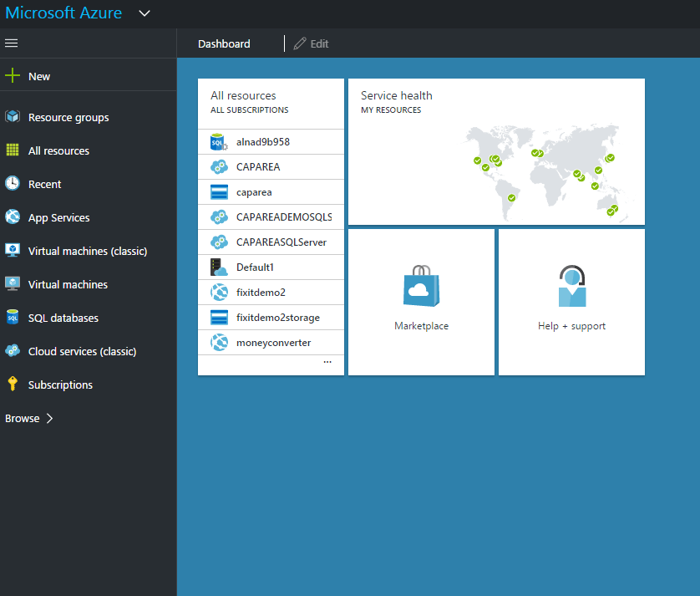Click the All resources grid icon

pyautogui.click(x=13, y=150)
